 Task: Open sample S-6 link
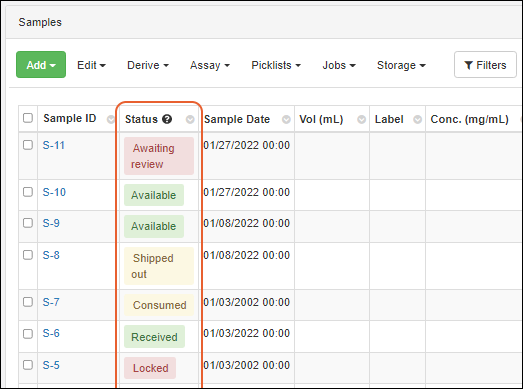51,333
